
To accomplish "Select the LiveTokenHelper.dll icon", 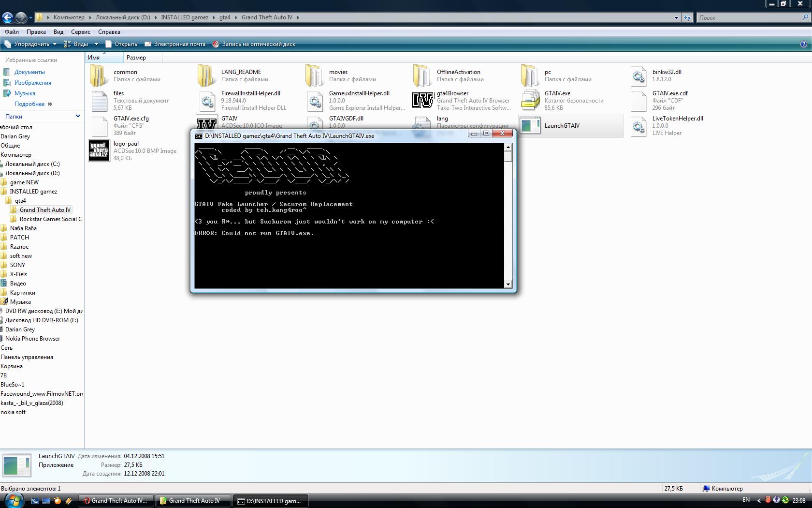I will (638, 126).
